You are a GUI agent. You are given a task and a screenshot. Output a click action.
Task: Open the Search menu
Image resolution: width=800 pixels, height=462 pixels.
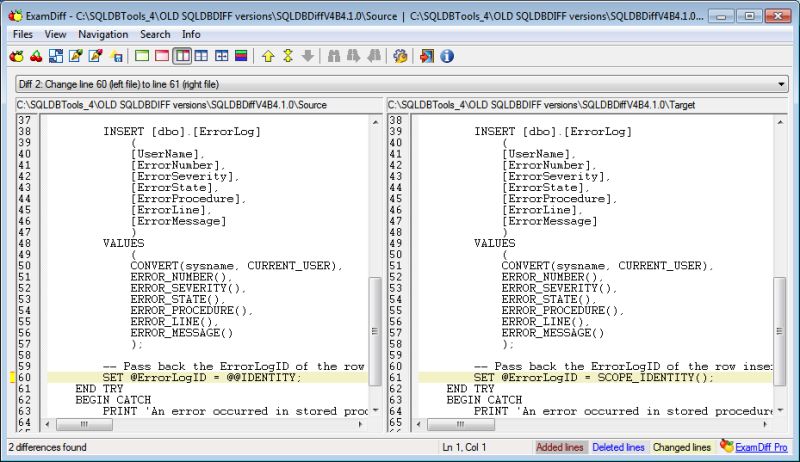point(155,34)
